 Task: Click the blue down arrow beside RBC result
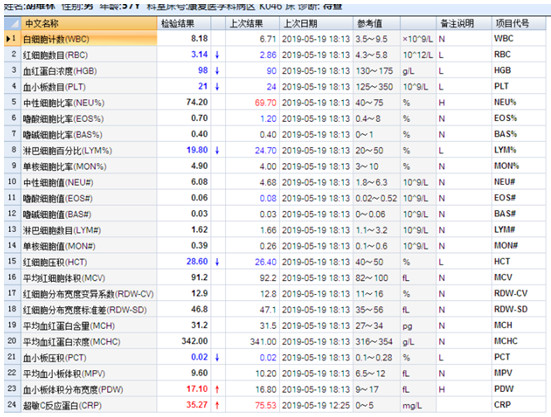[x=217, y=55]
